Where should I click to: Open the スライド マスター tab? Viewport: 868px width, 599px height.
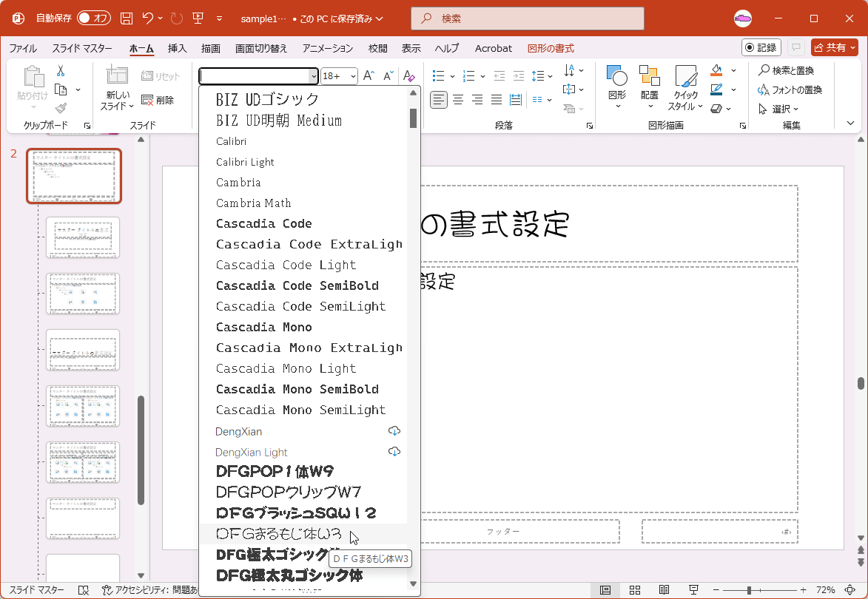[x=82, y=49]
